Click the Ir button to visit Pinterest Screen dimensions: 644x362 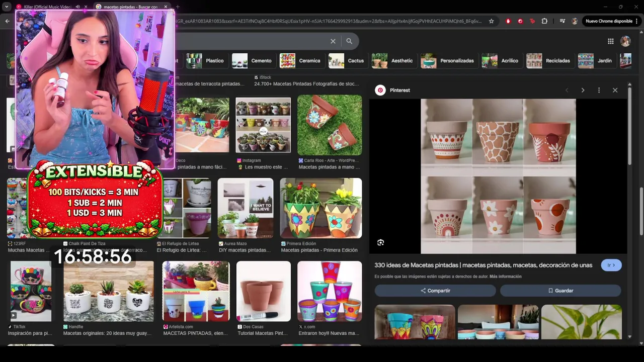tap(611, 265)
